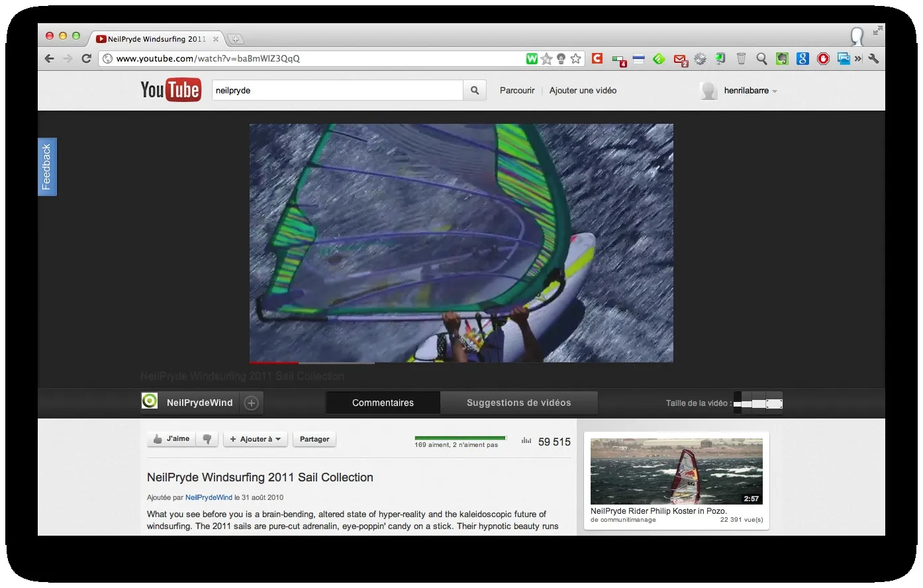Expand the henrilabarre account menu
Image resolution: width=923 pixels, height=588 pixels.
(750, 91)
